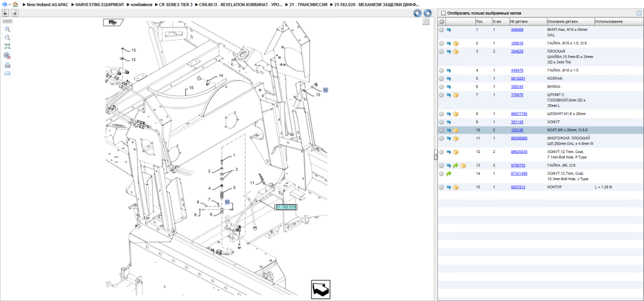The height and width of the screenshot is (301, 644).
Task: Go to the previous illustration arrow
Action: (417, 13)
